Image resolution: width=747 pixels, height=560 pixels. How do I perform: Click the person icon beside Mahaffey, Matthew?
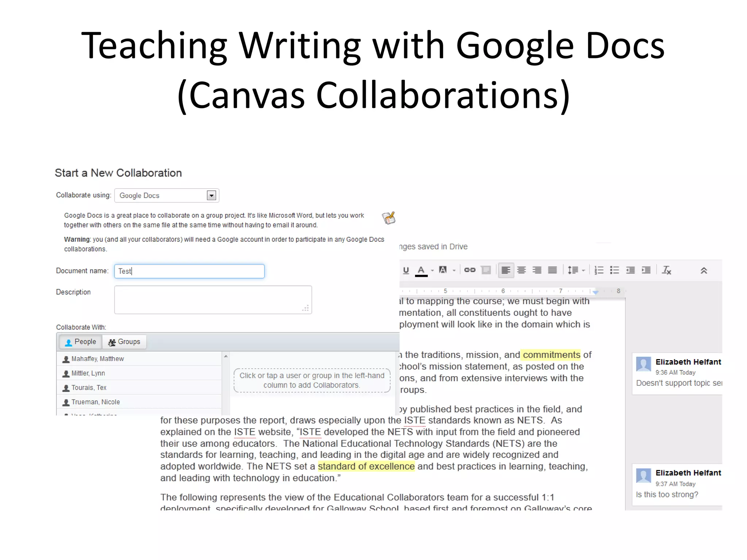[x=66, y=359]
